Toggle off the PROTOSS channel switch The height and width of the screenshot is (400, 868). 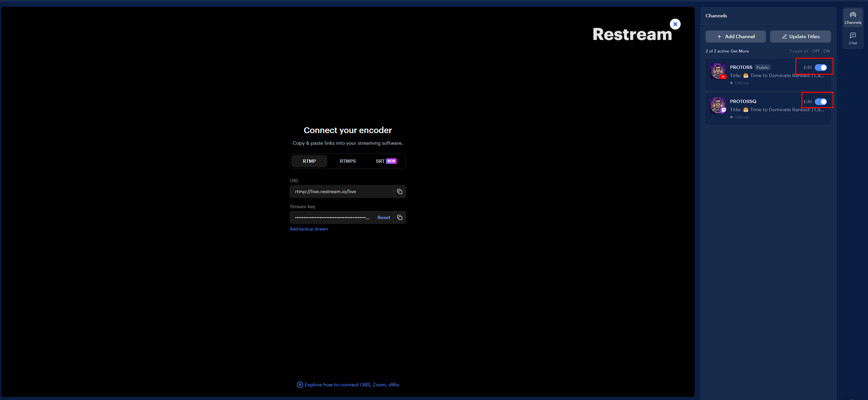point(821,68)
